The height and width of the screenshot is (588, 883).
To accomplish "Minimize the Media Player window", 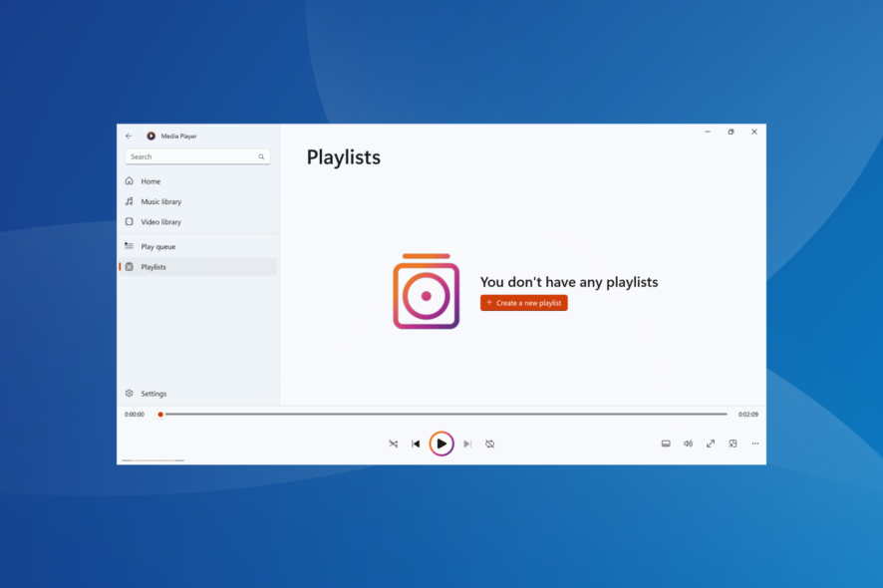I will [708, 132].
